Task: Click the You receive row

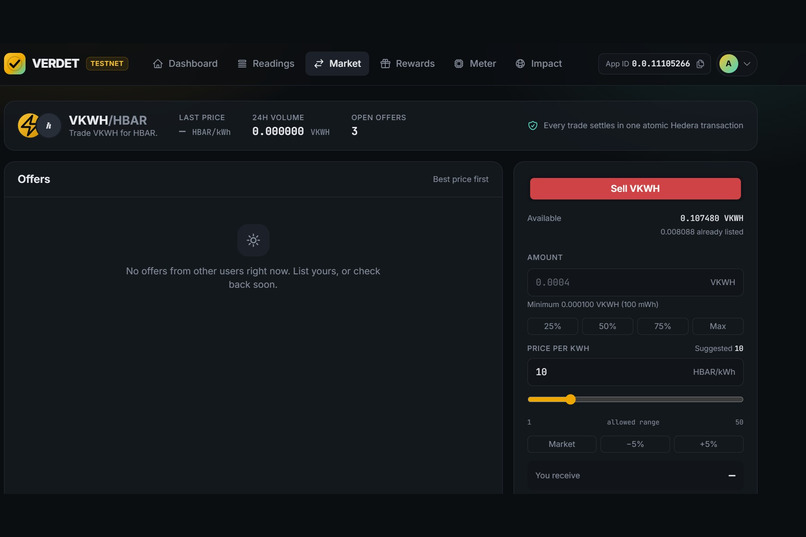Action: tap(635, 476)
